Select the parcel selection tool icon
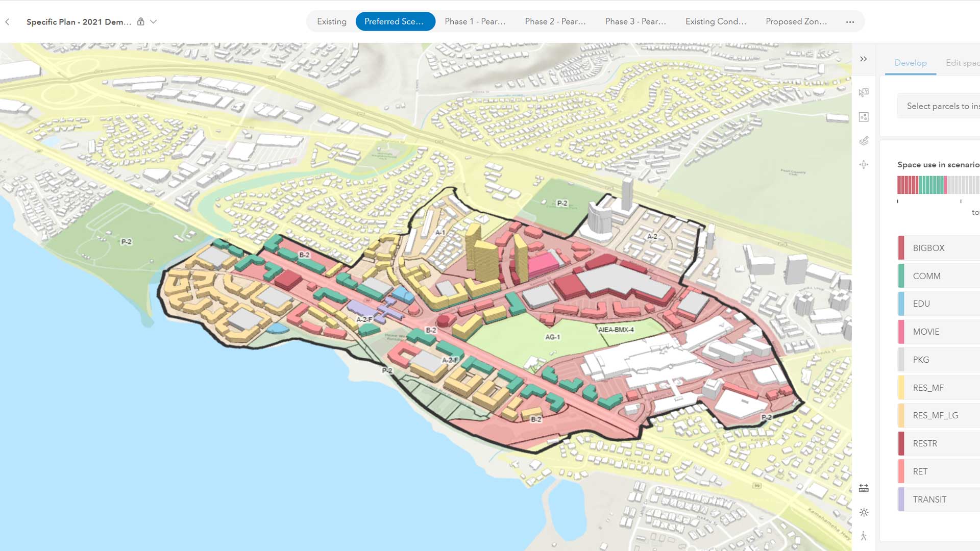Viewport: 980px width, 551px height. tap(864, 93)
